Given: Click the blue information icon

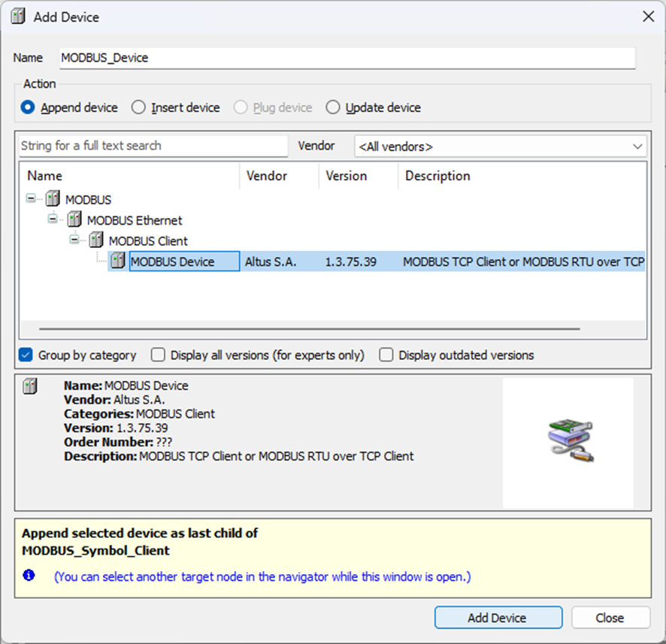Looking at the screenshot, I should [x=29, y=576].
